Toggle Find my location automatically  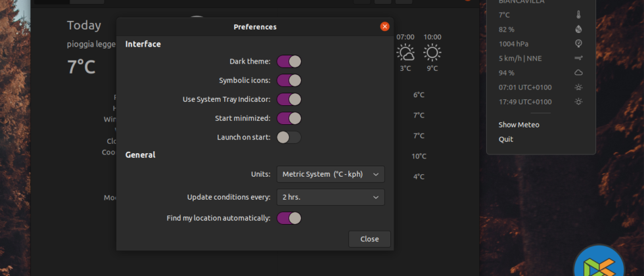click(289, 218)
